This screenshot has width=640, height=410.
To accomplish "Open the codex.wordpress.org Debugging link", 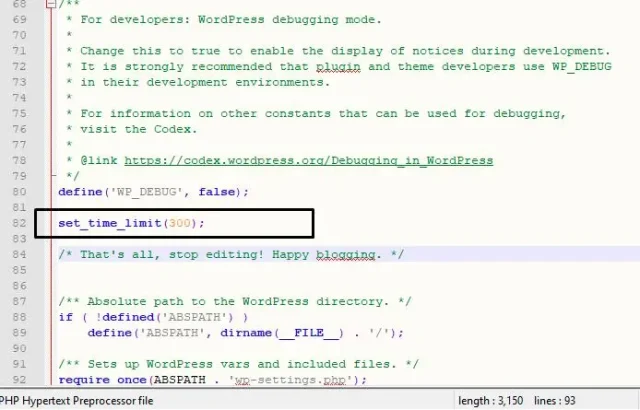I will pyautogui.click(x=309, y=160).
